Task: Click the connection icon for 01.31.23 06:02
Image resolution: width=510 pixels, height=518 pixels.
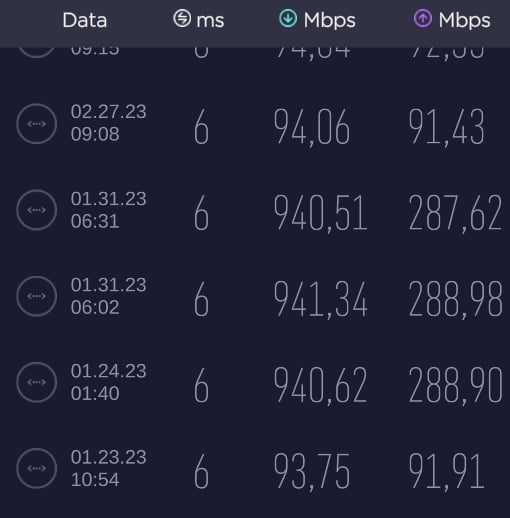Action: coord(37,296)
